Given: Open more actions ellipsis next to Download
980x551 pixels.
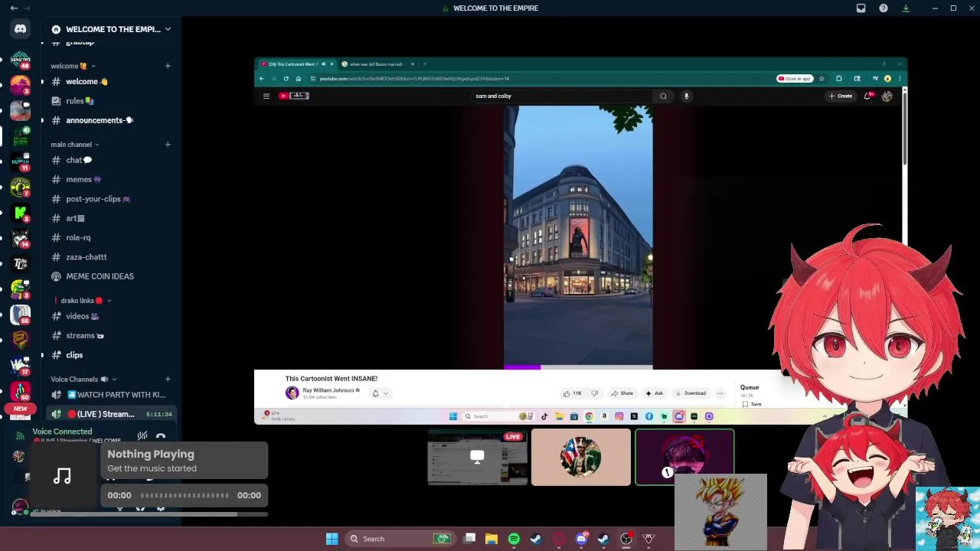Looking at the screenshot, I should pyautogui.click(x=720, y=393).
